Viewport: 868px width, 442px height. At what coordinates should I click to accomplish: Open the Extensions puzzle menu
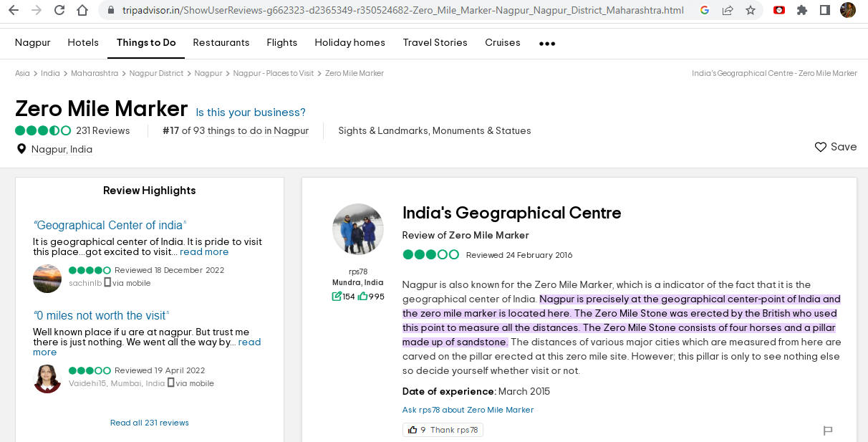point(802,11)
